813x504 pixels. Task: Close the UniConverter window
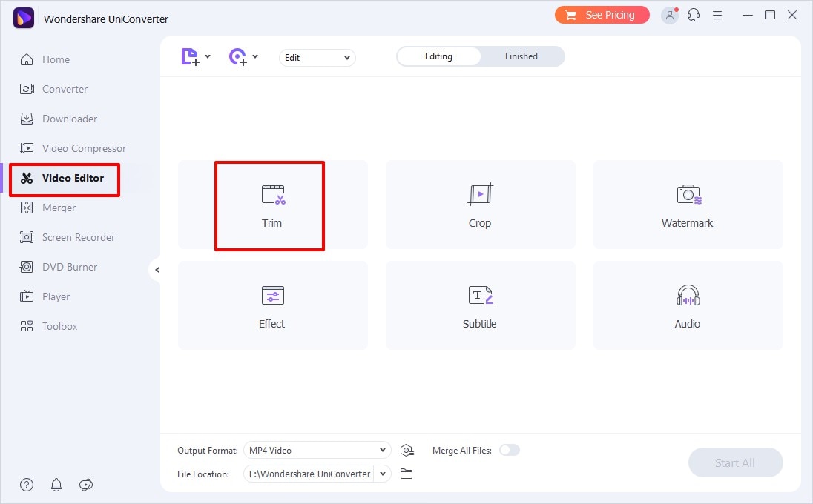pos(792,15)
